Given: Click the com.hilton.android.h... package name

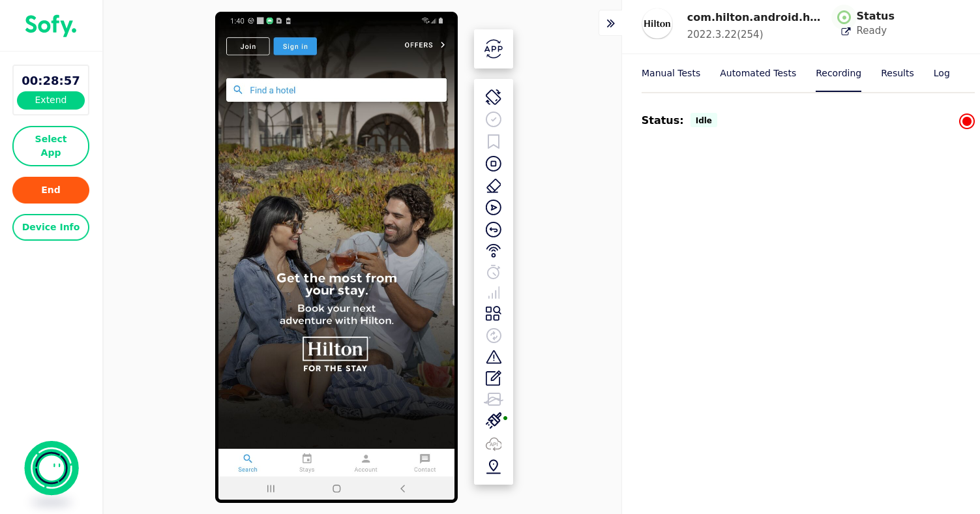Looking at the screenshot, I should tap(754, 18).
